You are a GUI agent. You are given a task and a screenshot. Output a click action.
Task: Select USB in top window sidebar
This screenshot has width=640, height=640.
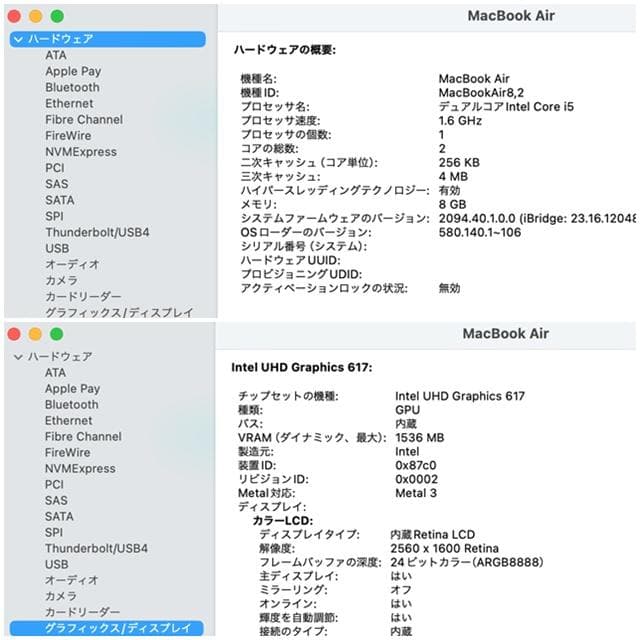(57, 248)
